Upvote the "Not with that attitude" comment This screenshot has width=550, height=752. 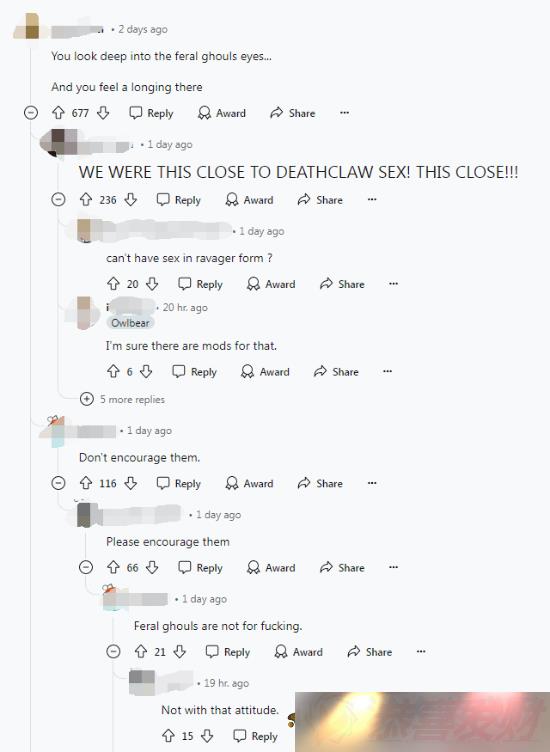point(168,736)
